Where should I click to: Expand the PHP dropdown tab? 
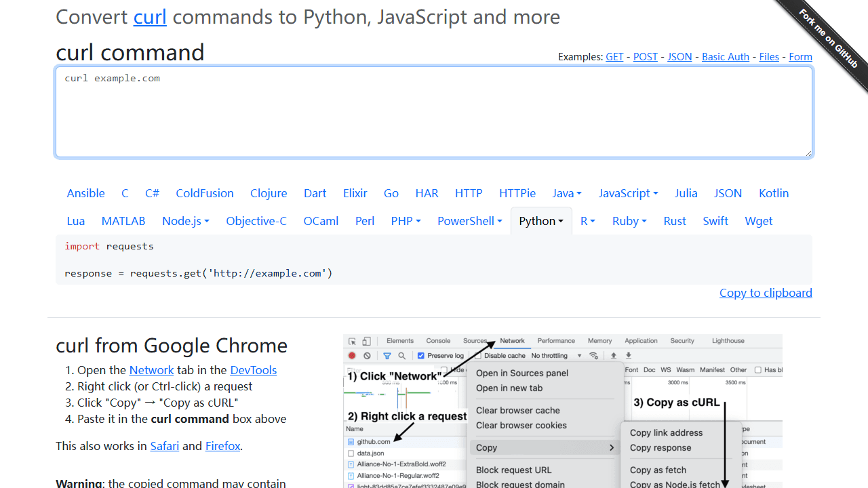(406, 221)
